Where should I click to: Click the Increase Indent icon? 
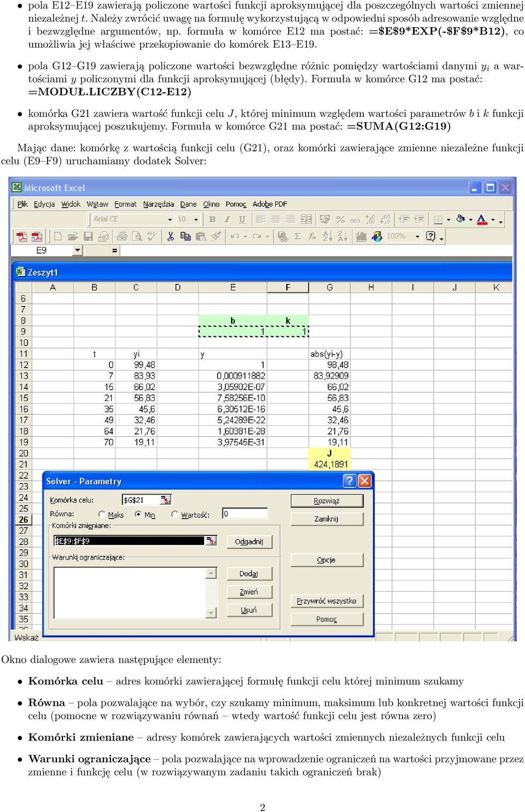pyautogui.click(x=419, y=219)
